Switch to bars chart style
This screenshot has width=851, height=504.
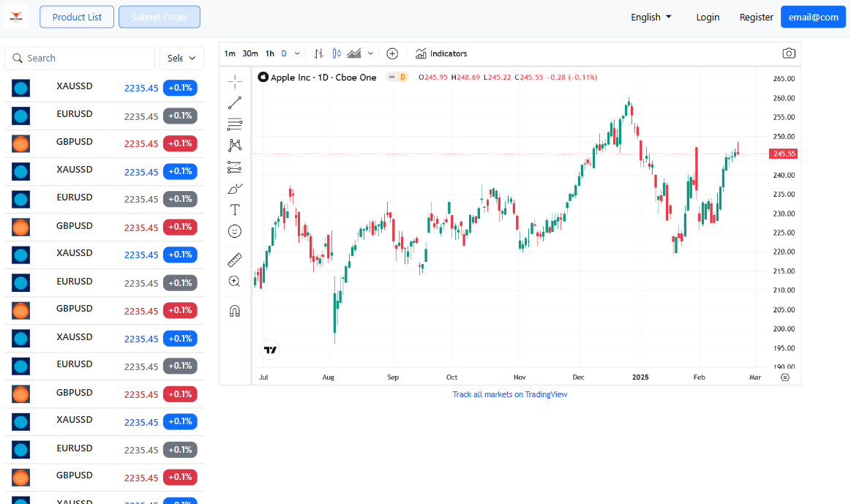pyautogui.click(x=318, y=53)
